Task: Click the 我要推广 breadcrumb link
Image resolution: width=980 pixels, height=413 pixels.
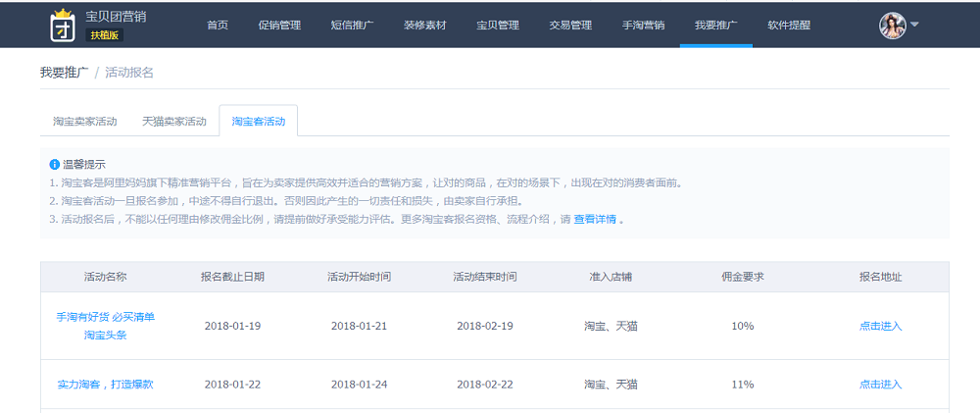Action: [x=65, y=73]
